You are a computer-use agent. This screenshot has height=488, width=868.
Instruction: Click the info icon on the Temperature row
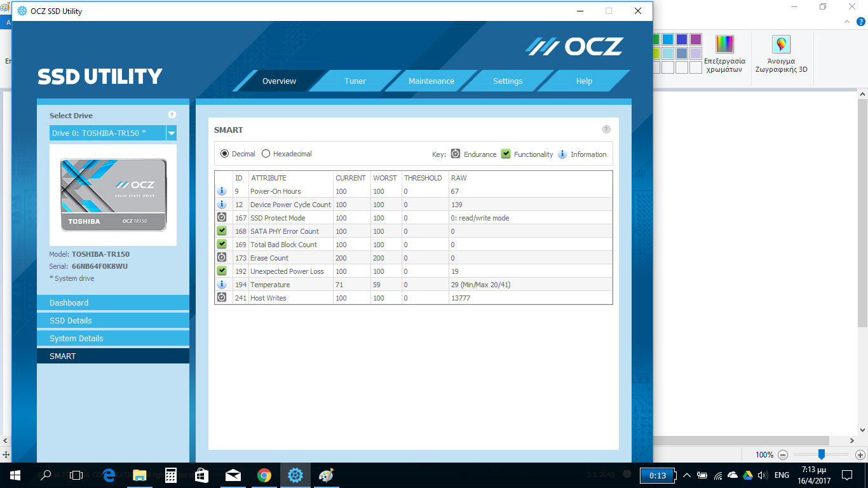tap(222, 285)
